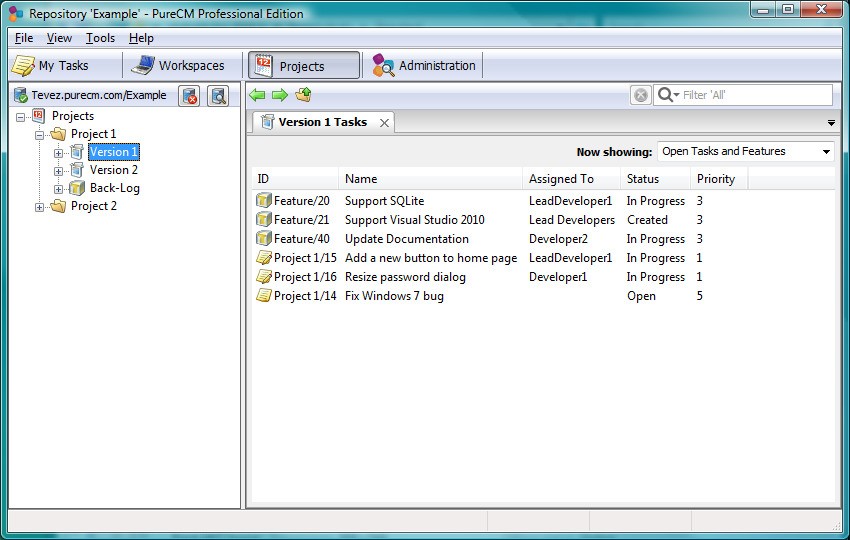
Task: Click the Feature/20 row icon
Action: [x=263, y=201]
